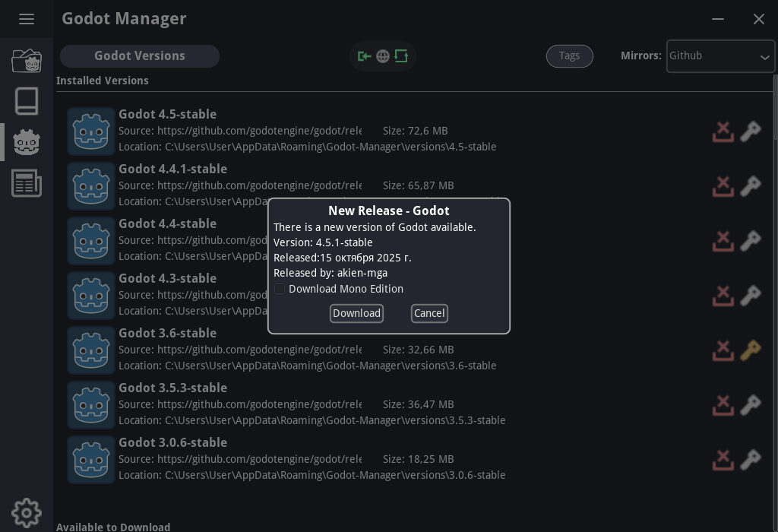Viewport: 778px width, 532px height.
Task: Minimize the Godot Manager window
Action: 717,19
